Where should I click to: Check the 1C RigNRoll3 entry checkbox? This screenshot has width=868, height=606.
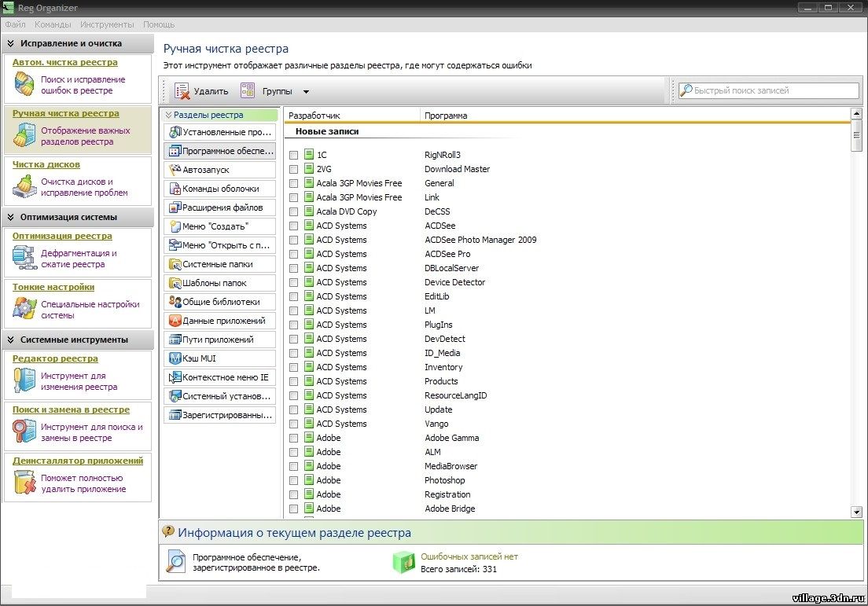(x=294, y=155)
